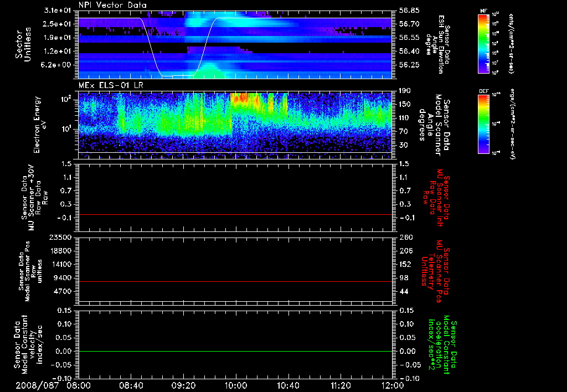This screenshot has width=567, height=392.
Task: Click the 12:00 end time label
Action: coord(392,385)
